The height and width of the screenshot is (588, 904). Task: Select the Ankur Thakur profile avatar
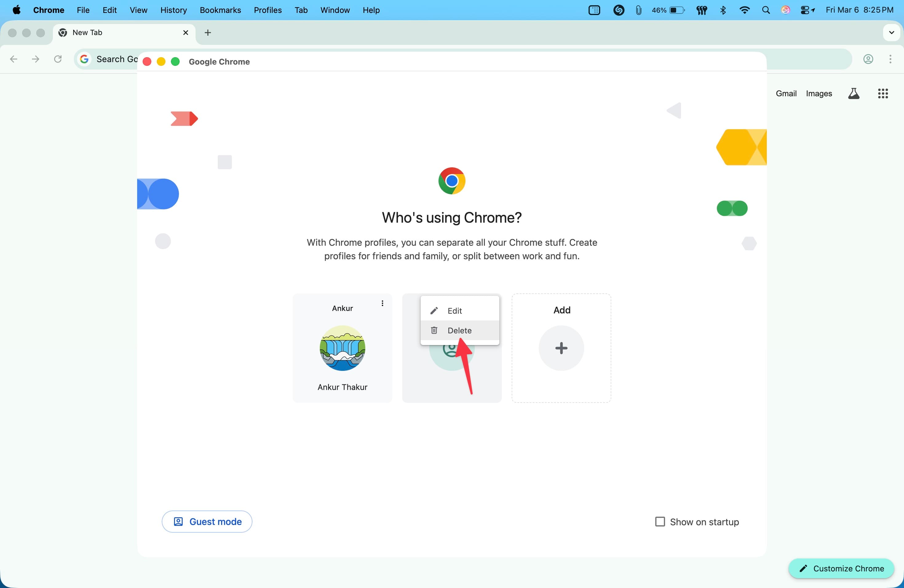pos(342,348)
